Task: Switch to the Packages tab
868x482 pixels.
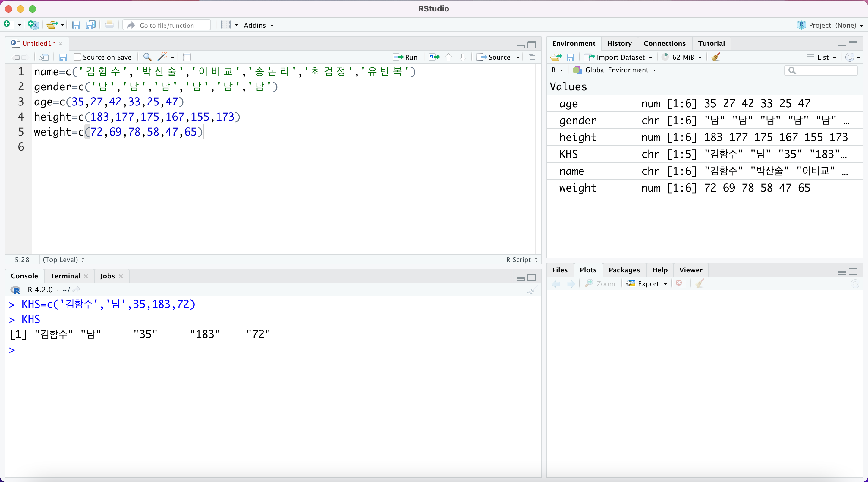Action: point(624,270)
